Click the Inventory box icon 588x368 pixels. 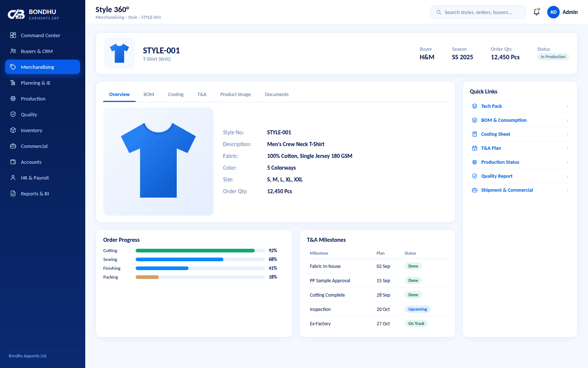click(x=13, y=130)
